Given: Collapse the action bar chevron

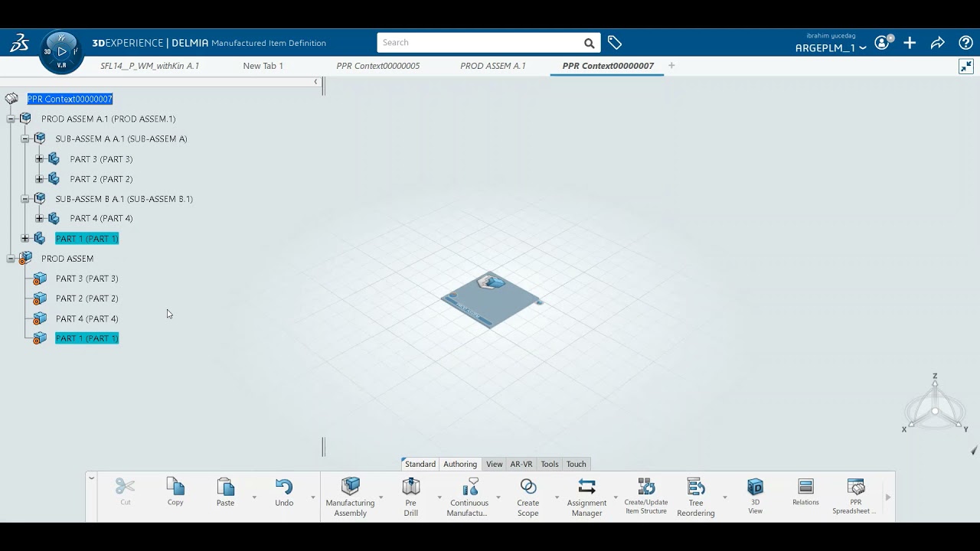Looking at the screenshot, I should tap(91, 478).
